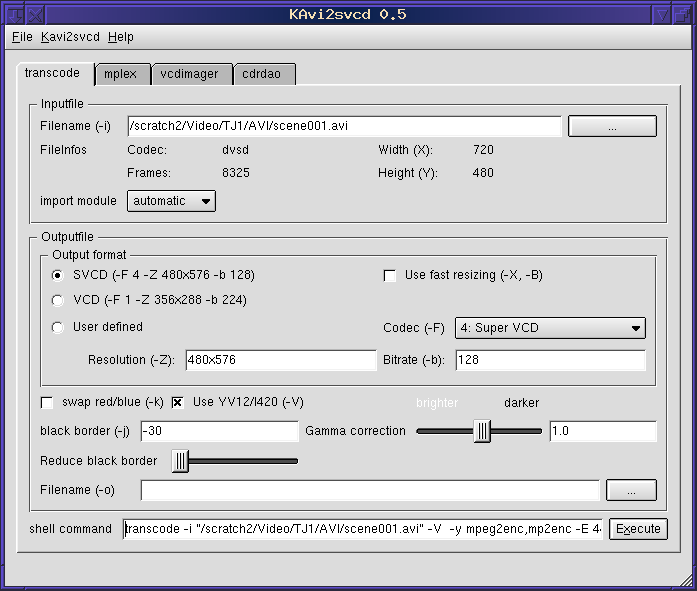Image resolution: width=697 pixels, height=591 pixels.
Task: Click the resize grip at window corner
Action: [x=687, y=580]
